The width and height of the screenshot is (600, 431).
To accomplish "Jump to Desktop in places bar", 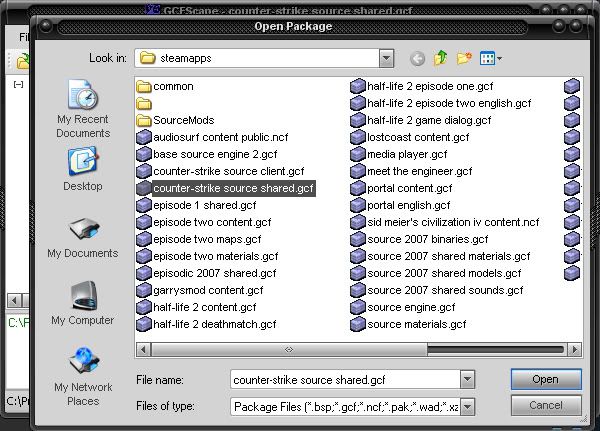I will 83,170.
